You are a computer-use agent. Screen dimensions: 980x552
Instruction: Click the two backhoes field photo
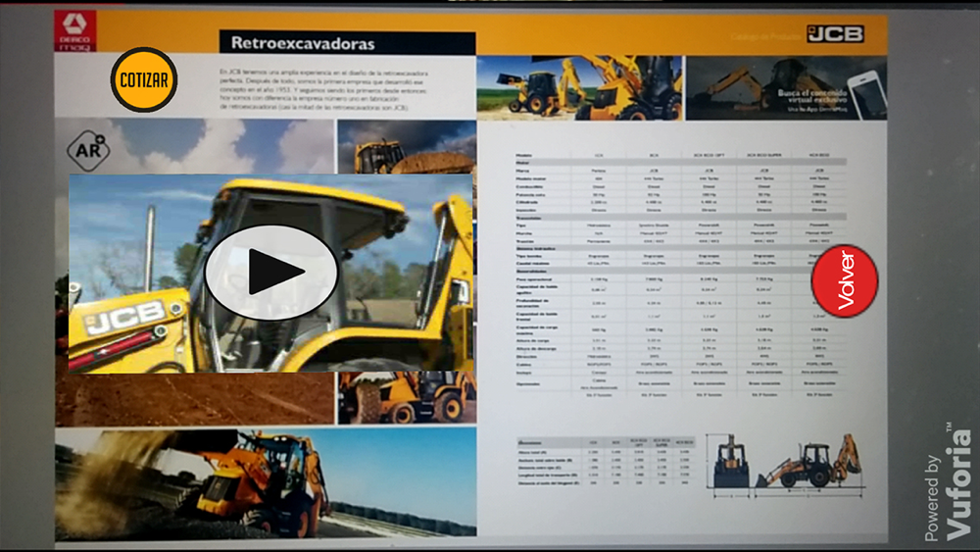tap(580, 87)
